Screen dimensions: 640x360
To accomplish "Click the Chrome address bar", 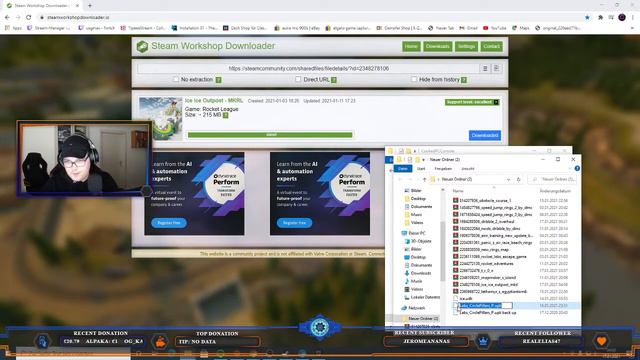I will pyautogui.click(x=310, y=18).
